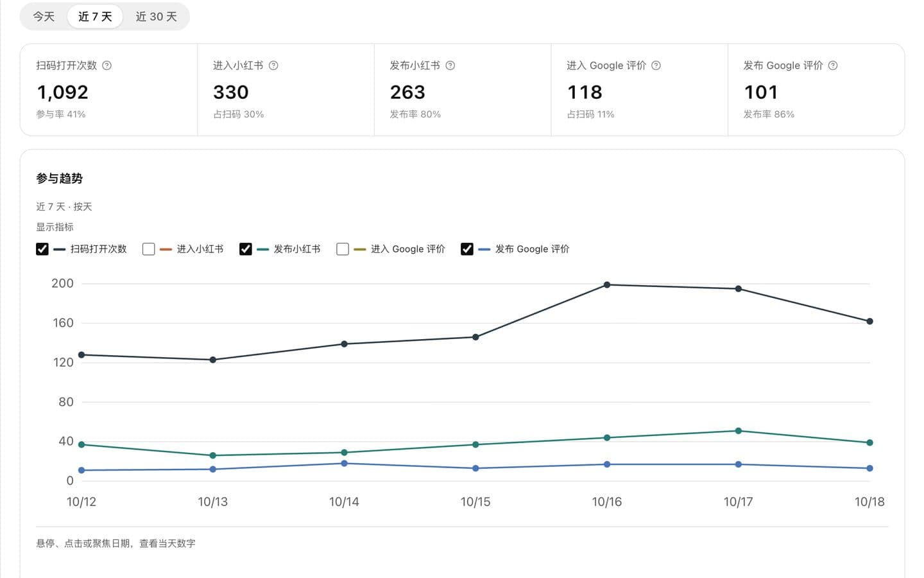
Task: Click the 10/14 point on 发布 Google 评价 line
Action: [345, 463]
